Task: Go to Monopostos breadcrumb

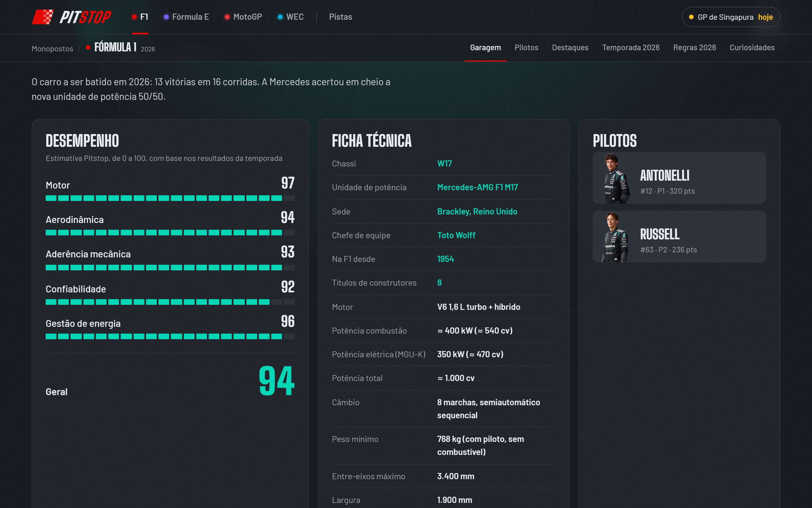Action: coord(52,49)
